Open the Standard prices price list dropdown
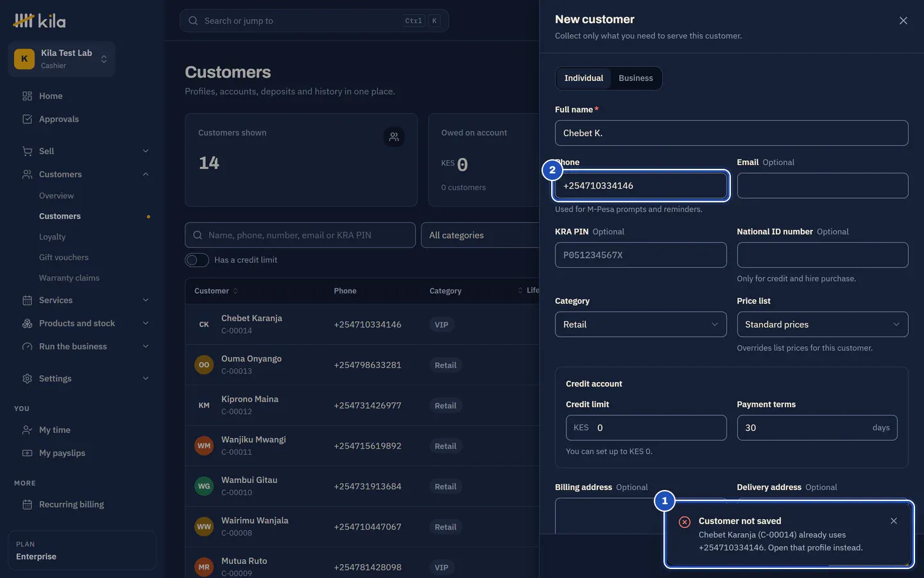The image size is (924, 578). pyautogui.click(x=823, y=324)
